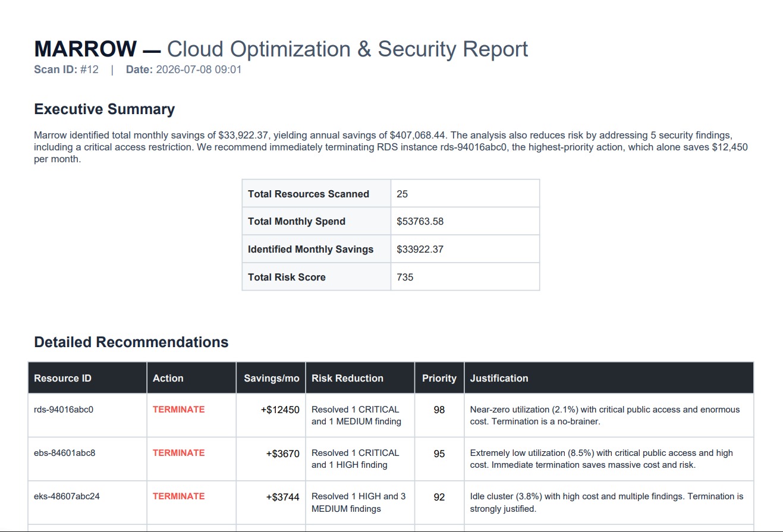Select the risk score value 735
Image resolution: width=783 pixels, height=532 pixels.
pyautogui.click(x=405, y=277)
